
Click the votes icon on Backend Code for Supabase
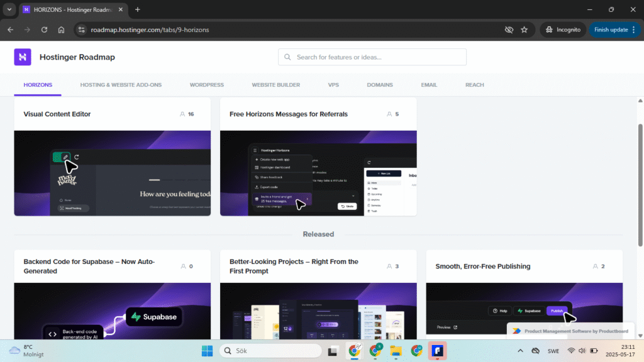[x=183, y=266]
